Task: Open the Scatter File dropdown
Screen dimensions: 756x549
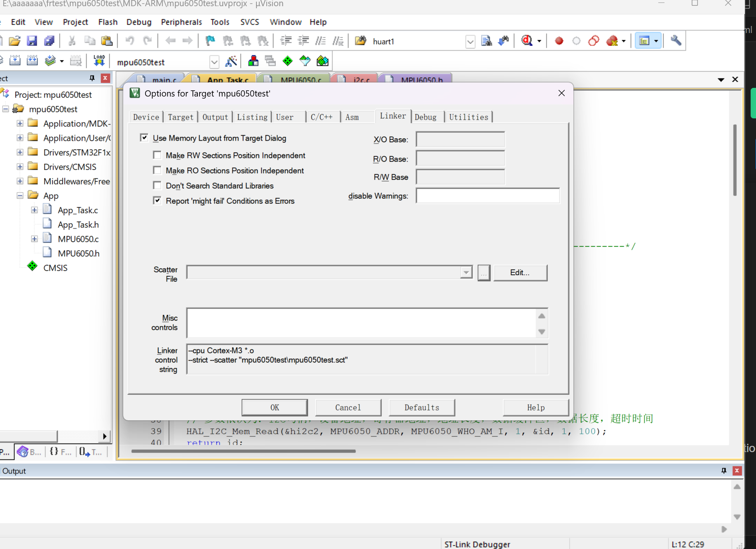Action: 466,272
